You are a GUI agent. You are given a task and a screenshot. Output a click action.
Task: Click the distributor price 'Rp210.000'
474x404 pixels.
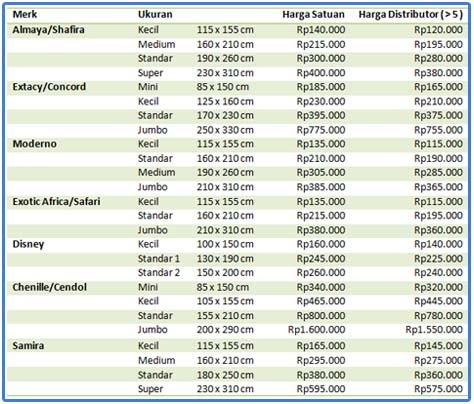(x=438, y=101)
